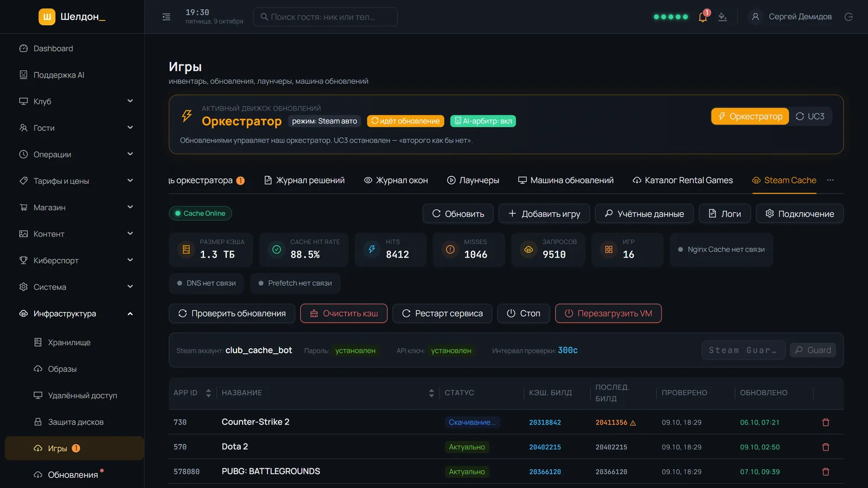Click the user avatar icon
Image resolution: width=868 pixels, height=488 pixels.
tap(755, 17)
